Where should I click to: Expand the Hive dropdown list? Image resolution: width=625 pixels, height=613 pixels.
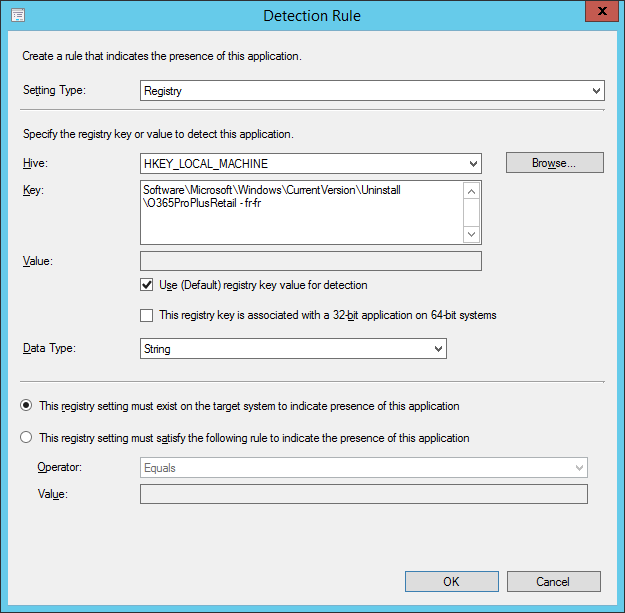click(473, 164)
